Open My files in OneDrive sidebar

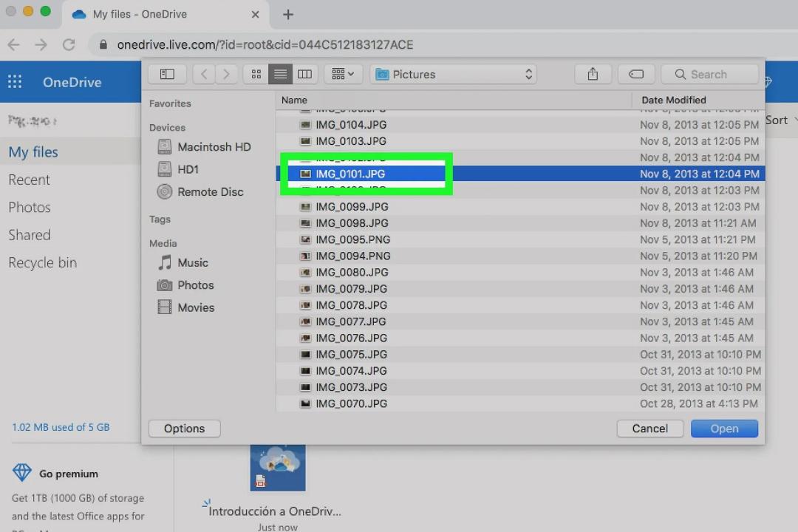(70, 151)
